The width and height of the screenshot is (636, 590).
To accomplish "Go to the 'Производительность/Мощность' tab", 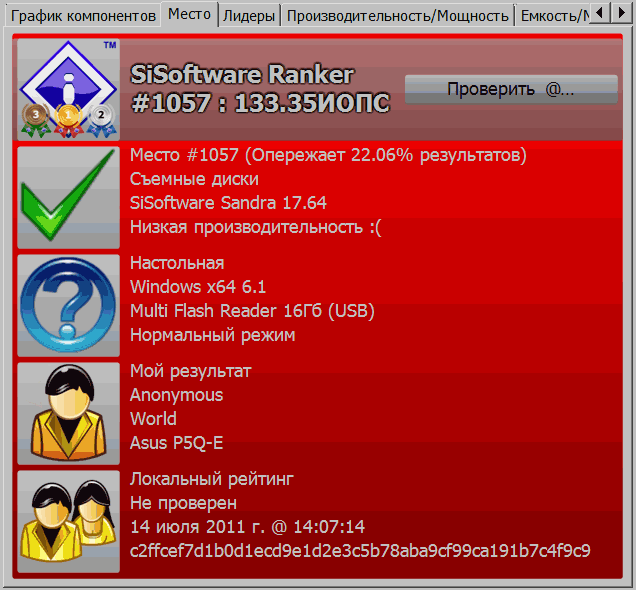I will pyautogui.click(x=398, y=15).
